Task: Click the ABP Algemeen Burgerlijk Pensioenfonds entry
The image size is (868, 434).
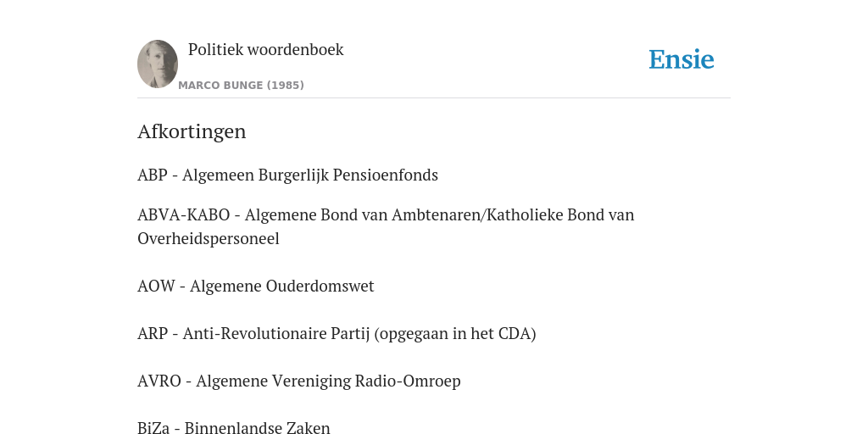Action: coord(288,175)
